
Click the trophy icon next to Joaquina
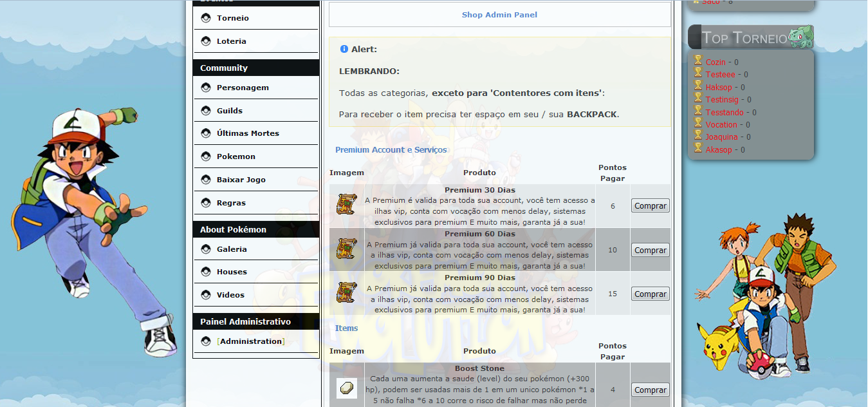tap(698, 135)
